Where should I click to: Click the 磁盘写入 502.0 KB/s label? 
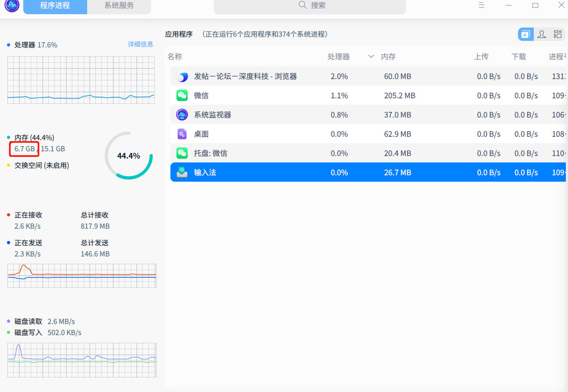point(48,333)
